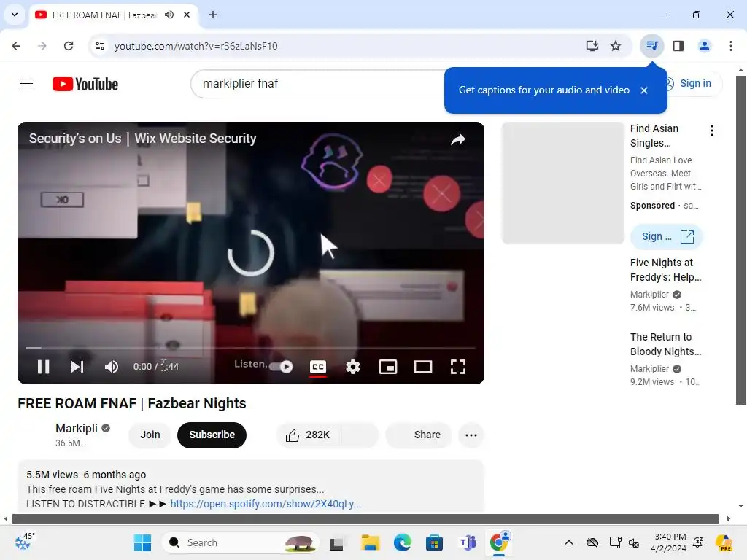View site information icon in address bar
Screen dimensions: 747x560
100,46
